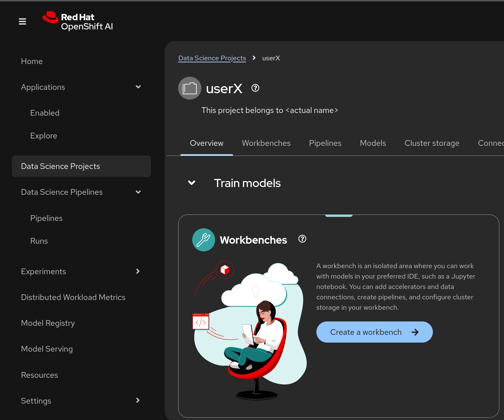Toggle the hamburger navigation menu
Viewport: 504px width, 420px height.
(22, 21)
